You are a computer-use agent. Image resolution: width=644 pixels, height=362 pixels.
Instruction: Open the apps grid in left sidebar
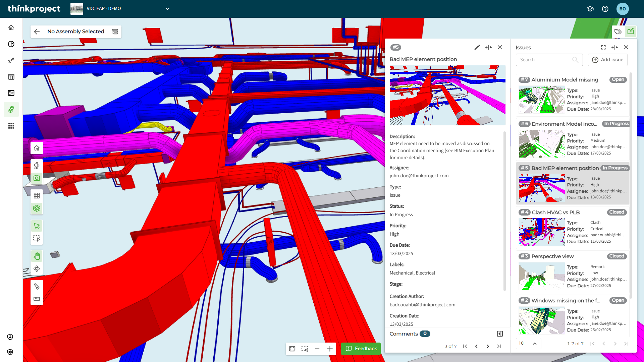click(x=11, y=126)
